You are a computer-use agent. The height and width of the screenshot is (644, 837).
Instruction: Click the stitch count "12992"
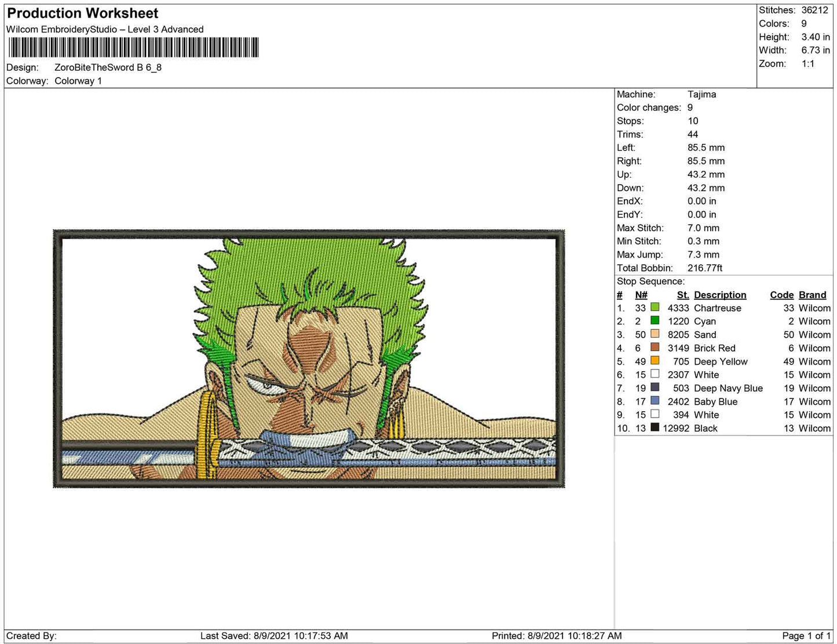coord(676,428)
